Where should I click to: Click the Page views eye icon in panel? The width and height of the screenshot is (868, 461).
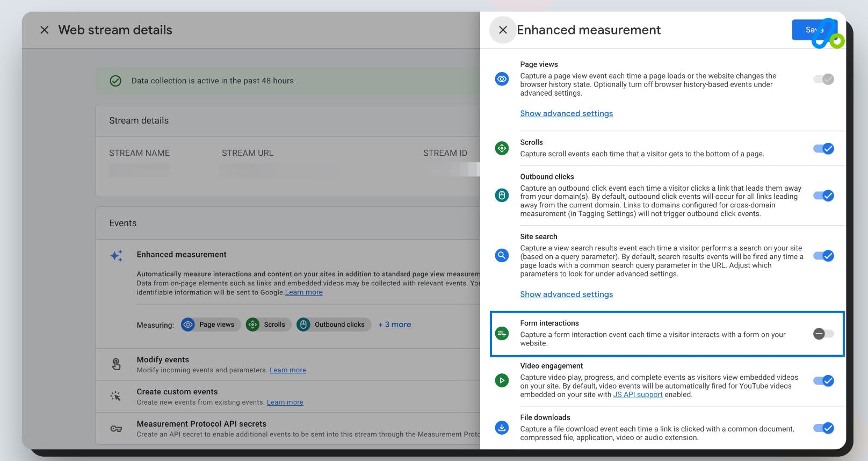[502, 79]
